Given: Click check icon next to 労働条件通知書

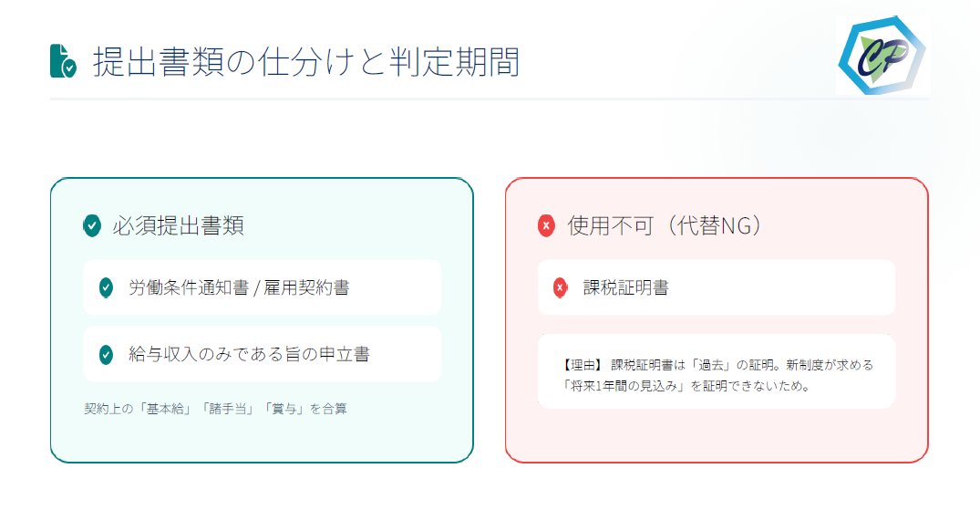Looking at the screenshot, I should [106, 287].
